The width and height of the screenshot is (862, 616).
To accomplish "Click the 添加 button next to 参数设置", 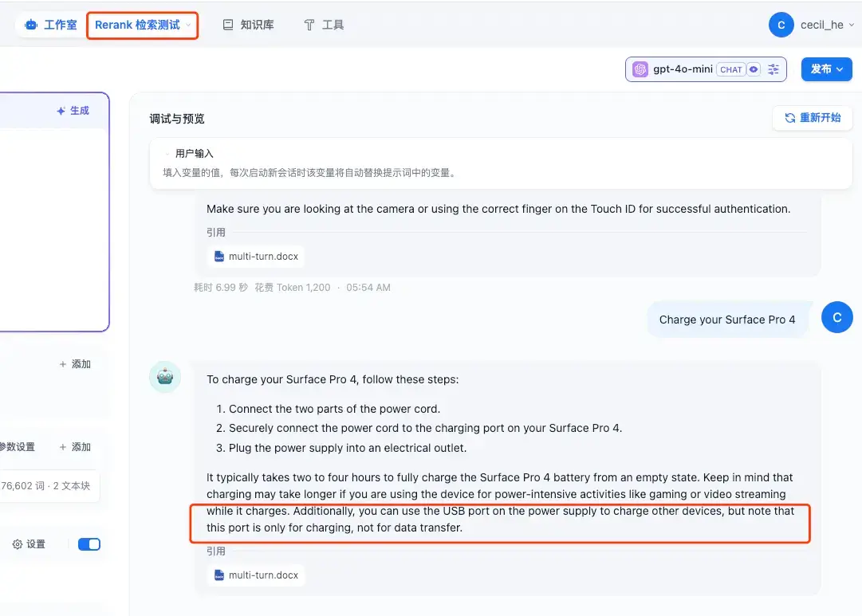I will [x=75, y=447].
